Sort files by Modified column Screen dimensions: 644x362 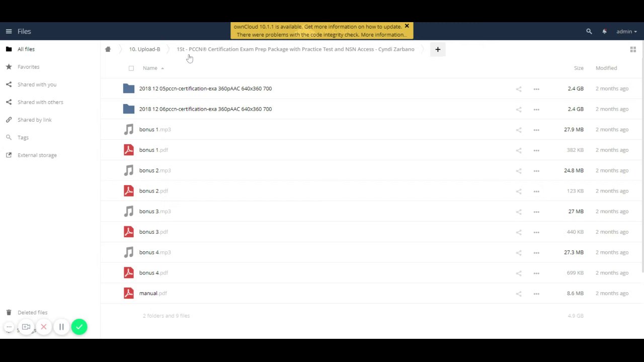point(606,68)
